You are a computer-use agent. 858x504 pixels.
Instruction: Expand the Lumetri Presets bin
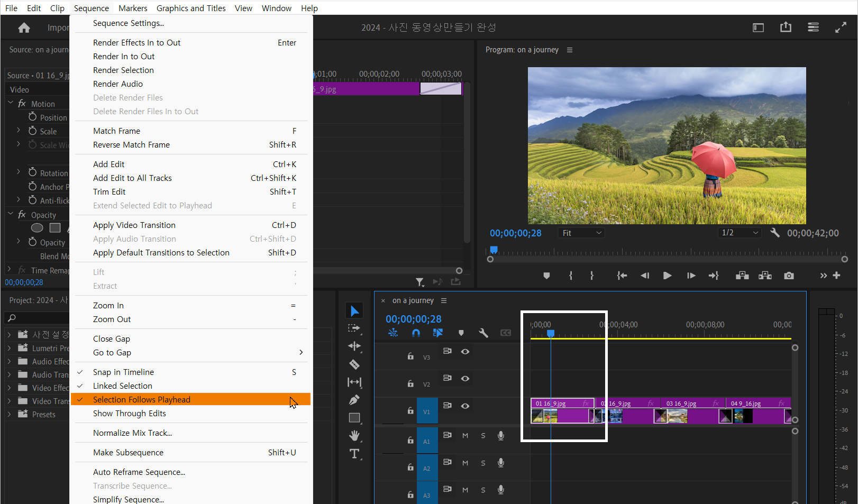point(9,348)
